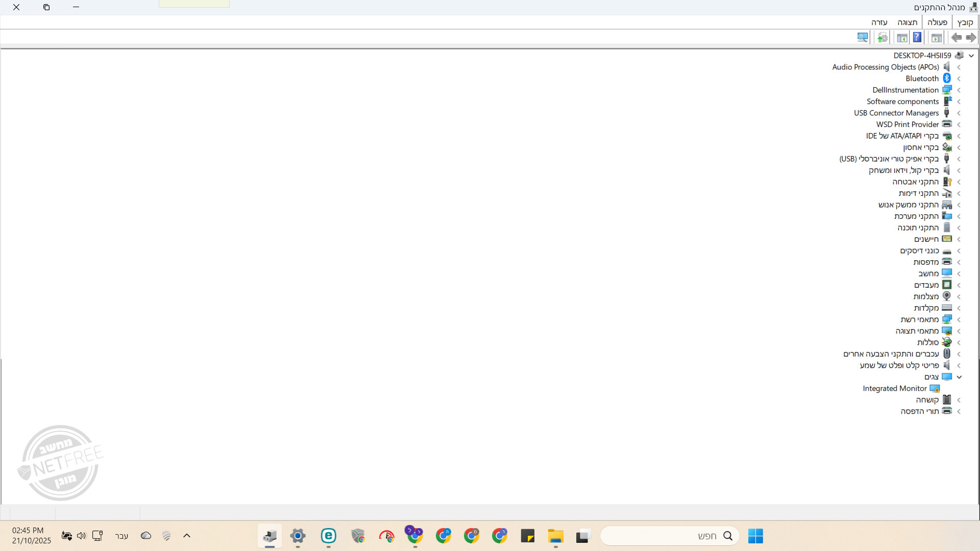Expand the מתאמי רשת (Network adapters) node
The height and width of the screenshot is (551, 980).
click(x=959, y=320)
